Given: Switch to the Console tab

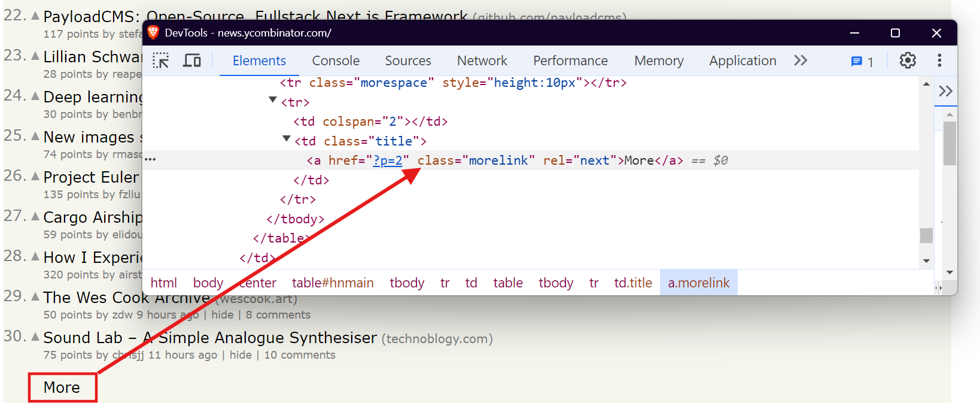Looking at the screenshot, I should point(336,61).
